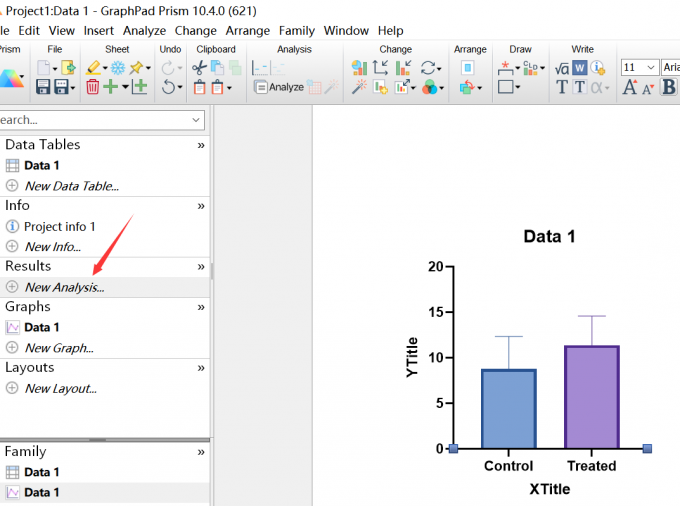Open the search box dropdown arrow

[196, 120]
